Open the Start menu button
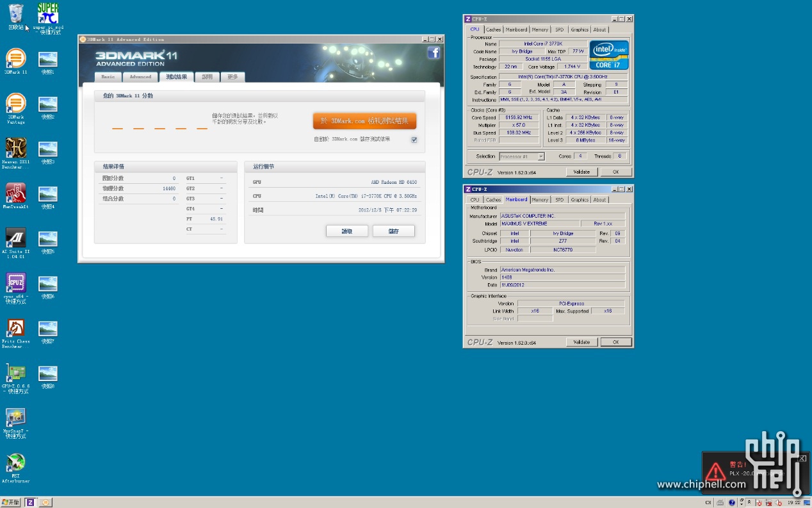 coord(11,502)
